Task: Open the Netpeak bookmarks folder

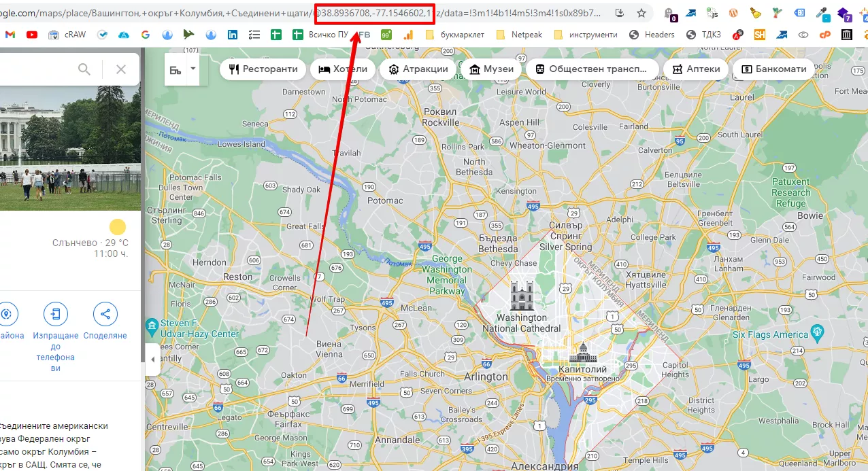Action: pyautogui.click(x=520, y=35)
